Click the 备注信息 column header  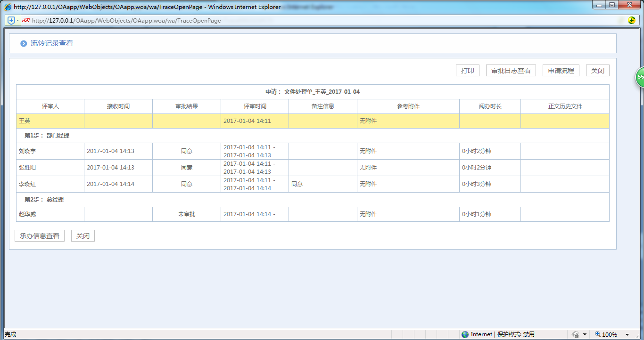323,106
